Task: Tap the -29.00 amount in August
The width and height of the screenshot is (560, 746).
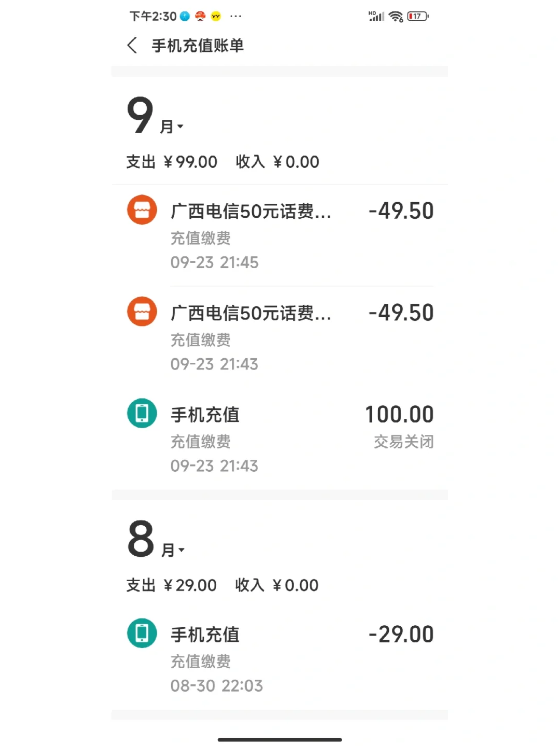Action: [x=401, y=635]
